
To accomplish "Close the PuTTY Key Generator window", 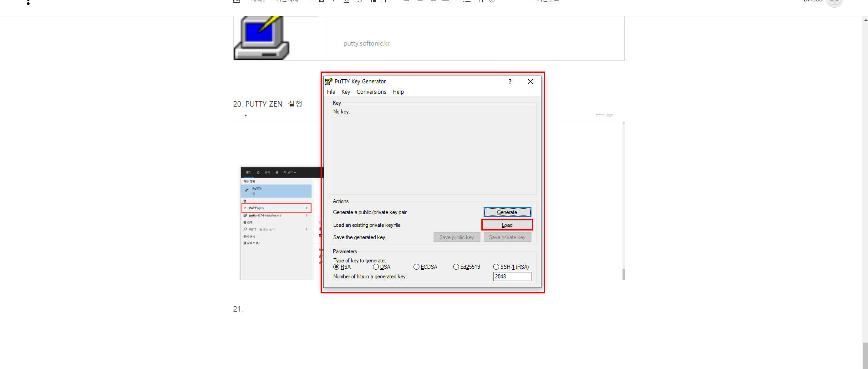I will coord(531,82).
